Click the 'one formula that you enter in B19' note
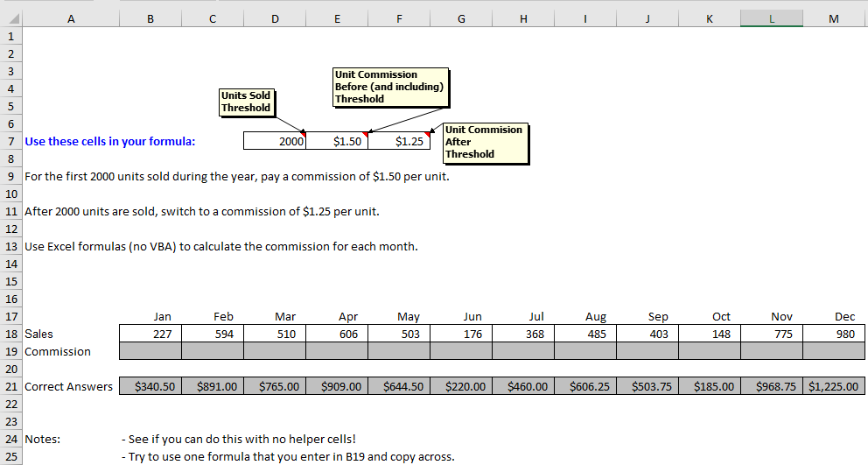Viewport: 868px width, 465px height. point(289,457)
